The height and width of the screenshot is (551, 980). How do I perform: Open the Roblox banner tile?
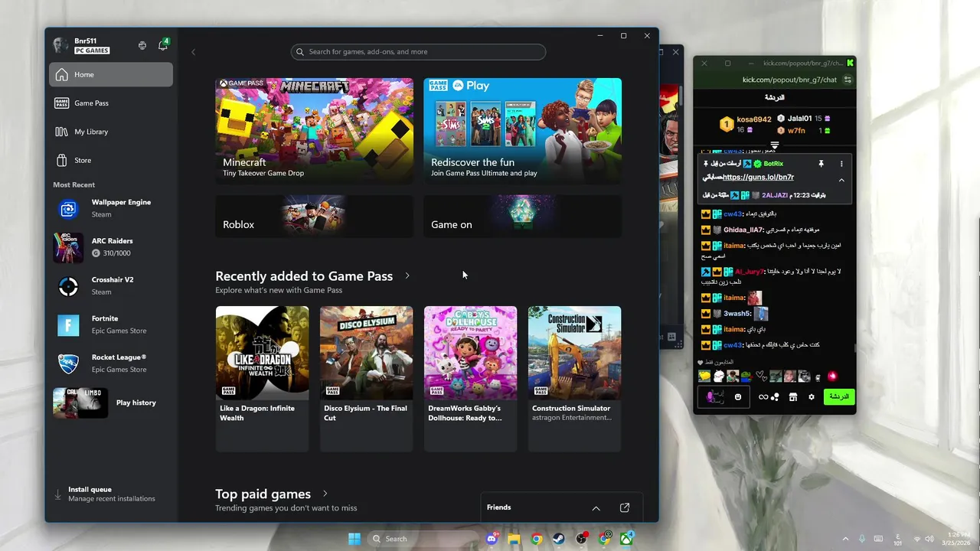(314, 216)
